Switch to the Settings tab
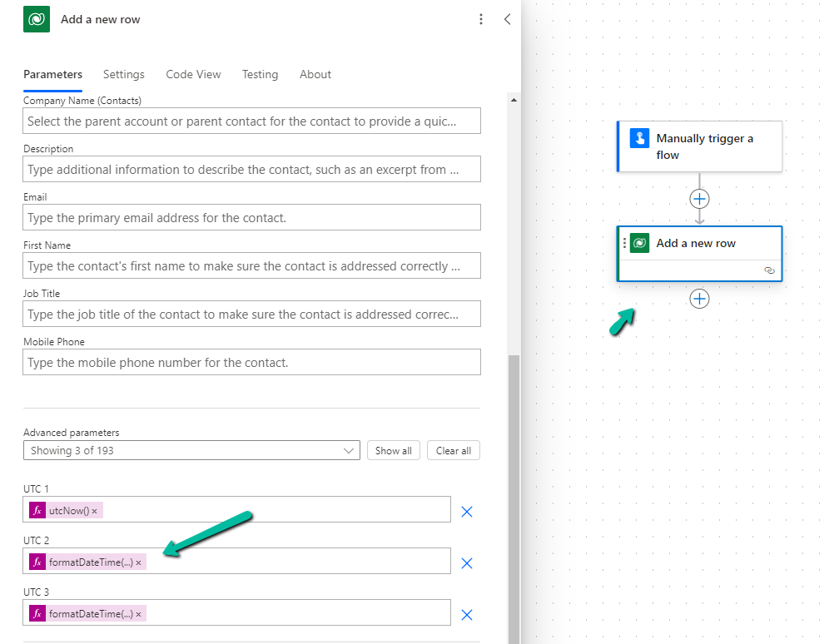This screenshot has width=834, height=644. pyautogui.click(x=124, y=74)
